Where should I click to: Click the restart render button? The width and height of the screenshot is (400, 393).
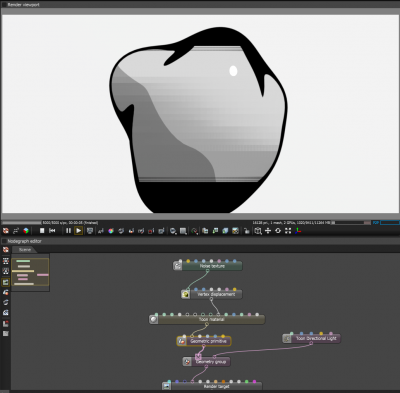pos(52,231)
